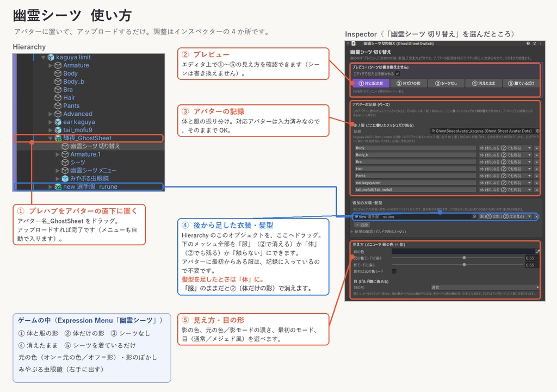Select みやぶる虫眼鏡 in the Hierarchy

(x=90, y=178)
